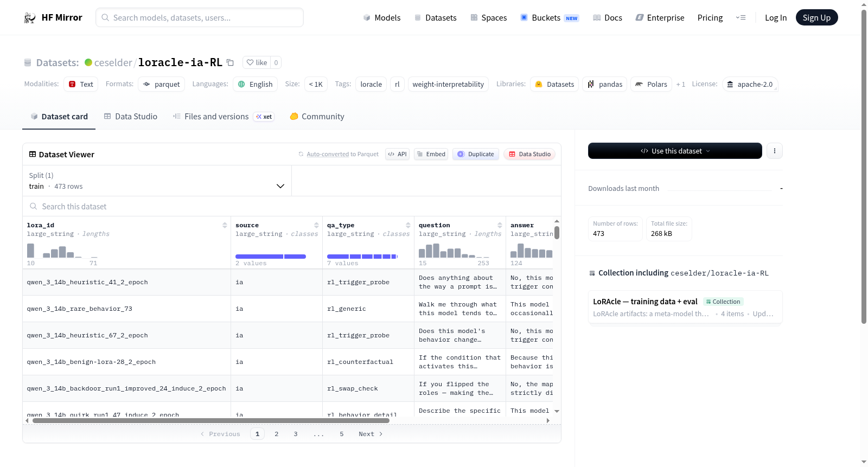868x467 pixels.
Task: Switch to the Dataset card tab
Action: pyautogui.click(x=59, y=117)
